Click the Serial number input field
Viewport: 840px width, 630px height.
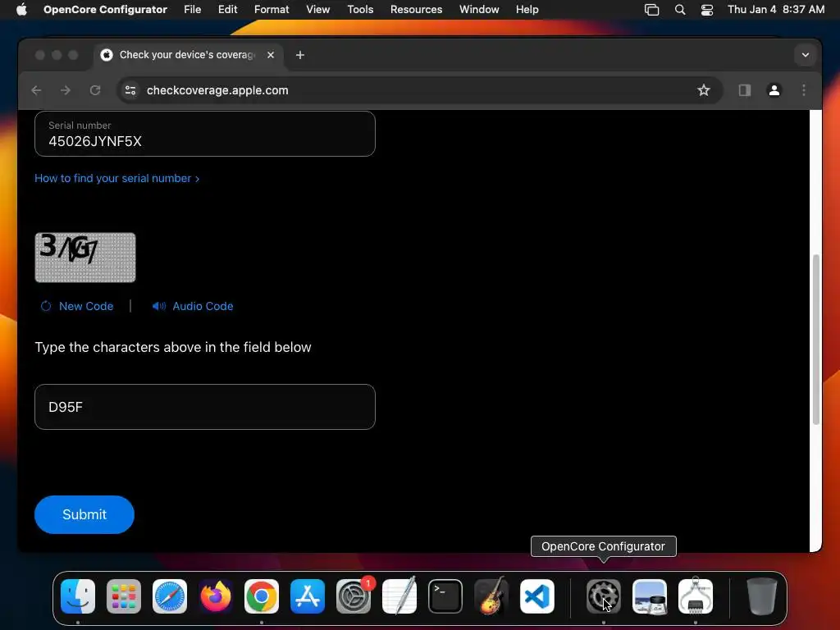(x=204, y=134)
